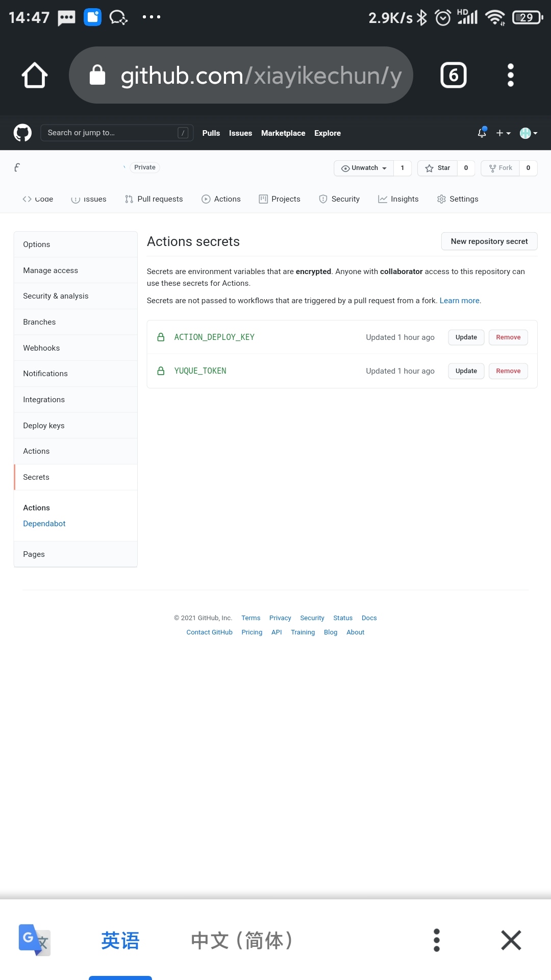This screenshot has width=551, height=980.
Task: Expand the plus create-new dropdown
Action: [503, 133]
